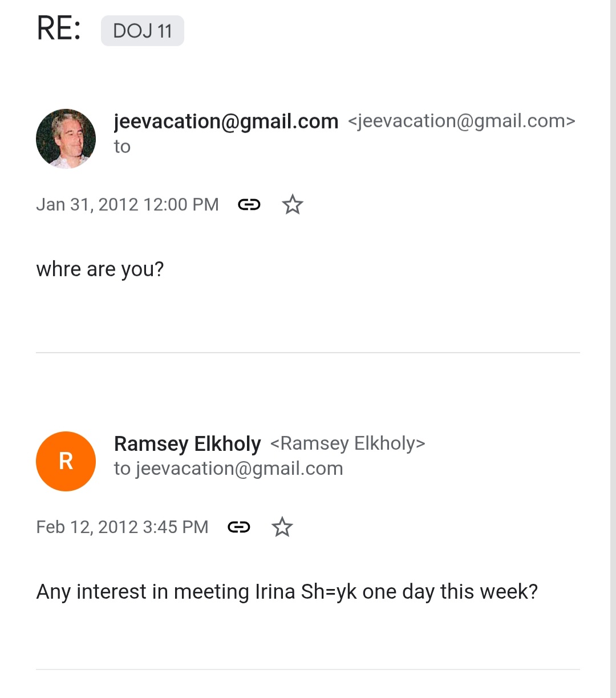
Task: Click the grey <Ramsey Elkholy> text
Action: (x=347, y=443)
